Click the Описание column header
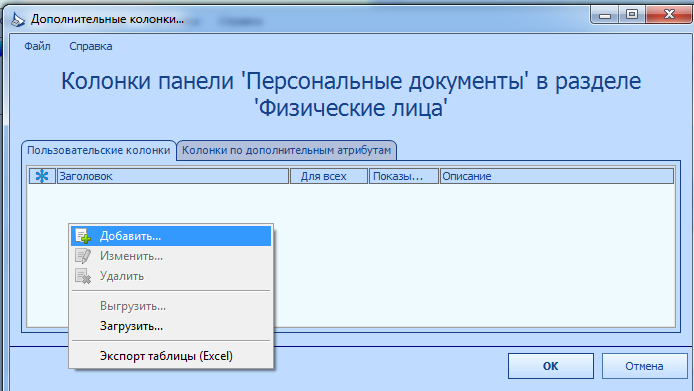694x391 pixels. point(557,176)
